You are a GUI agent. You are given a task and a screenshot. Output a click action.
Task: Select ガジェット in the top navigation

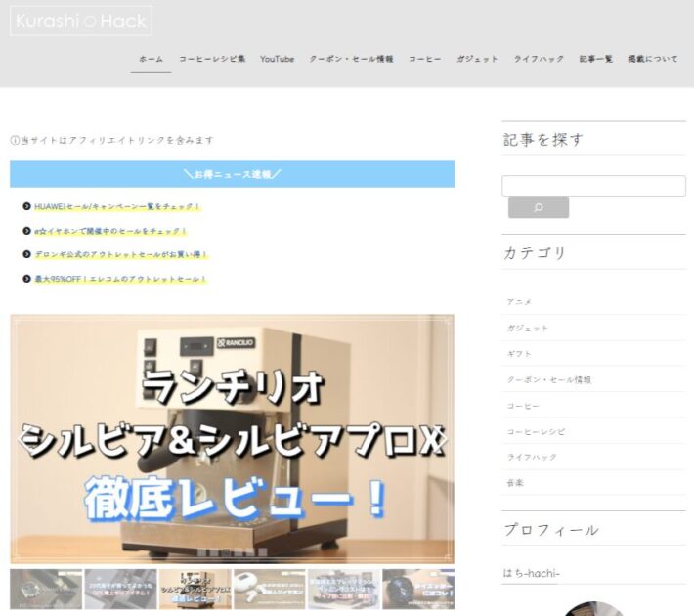click(477, 59)
